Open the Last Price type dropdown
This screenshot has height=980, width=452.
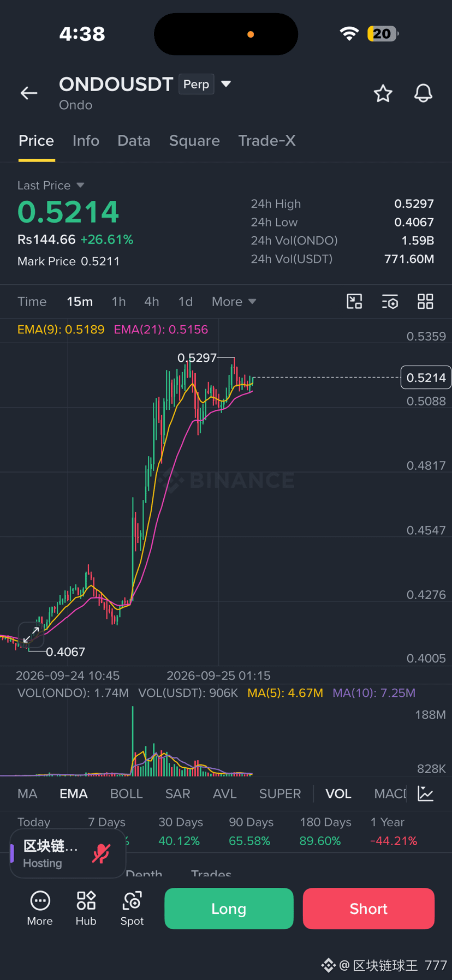[x=80, y=186]
